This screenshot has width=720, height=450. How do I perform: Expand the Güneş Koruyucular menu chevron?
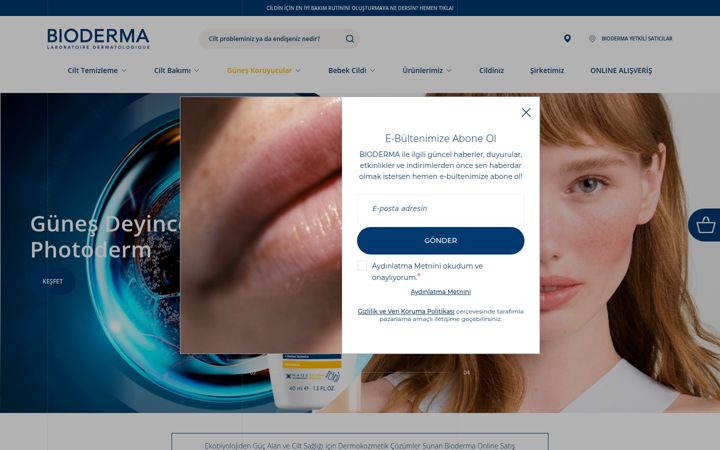coord(298,71)
